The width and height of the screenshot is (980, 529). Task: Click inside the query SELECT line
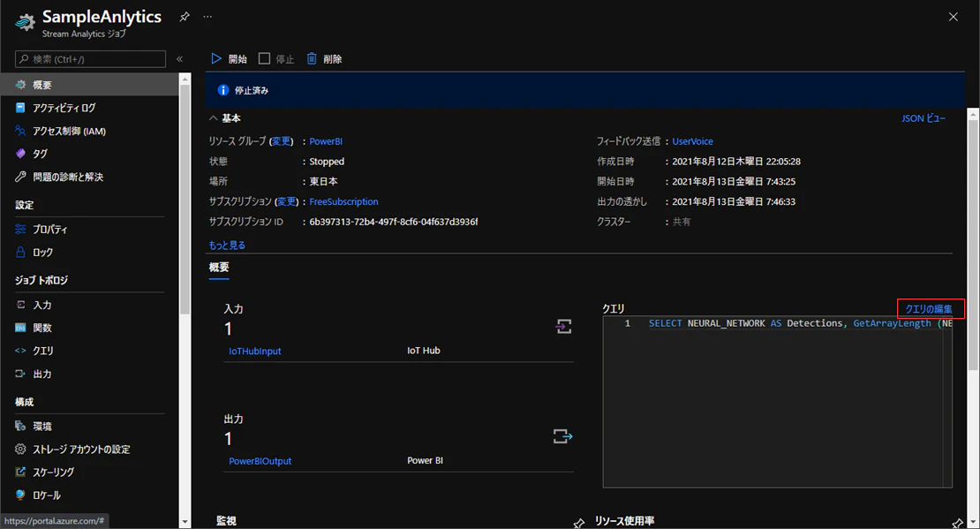tap(800, 323)
